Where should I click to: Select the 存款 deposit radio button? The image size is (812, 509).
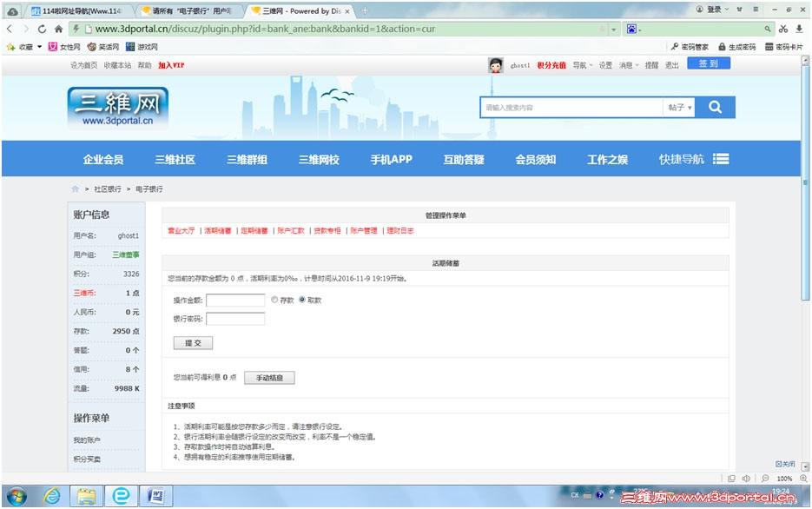[x=274, y=300]
